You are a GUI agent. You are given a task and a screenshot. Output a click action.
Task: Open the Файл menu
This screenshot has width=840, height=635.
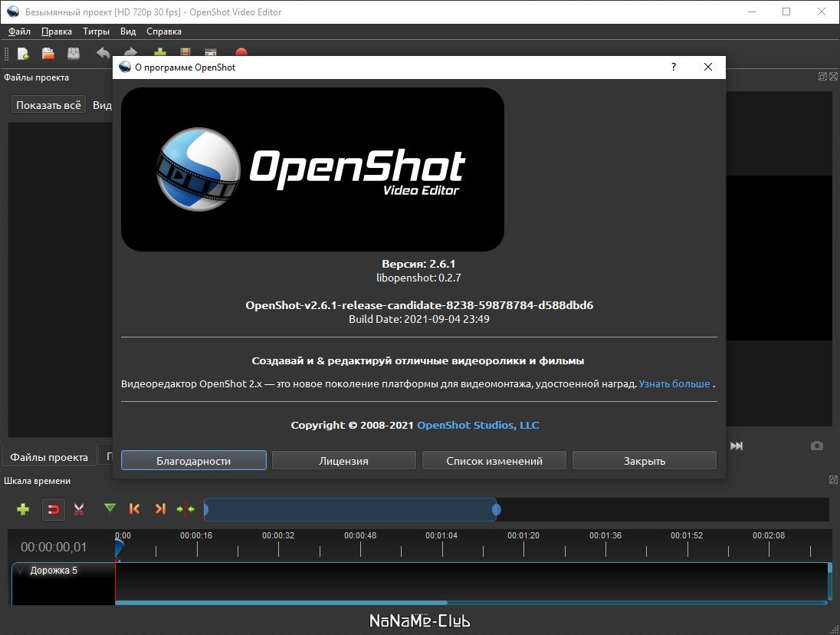(20, 31)
